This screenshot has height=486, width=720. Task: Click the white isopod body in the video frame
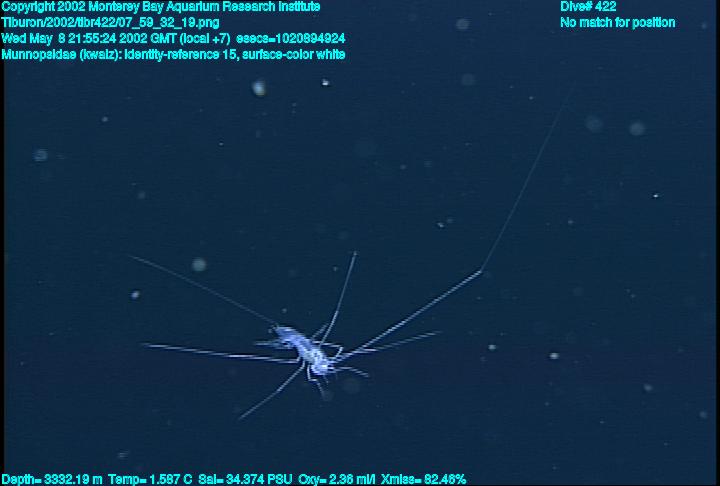tap(305, 350)
